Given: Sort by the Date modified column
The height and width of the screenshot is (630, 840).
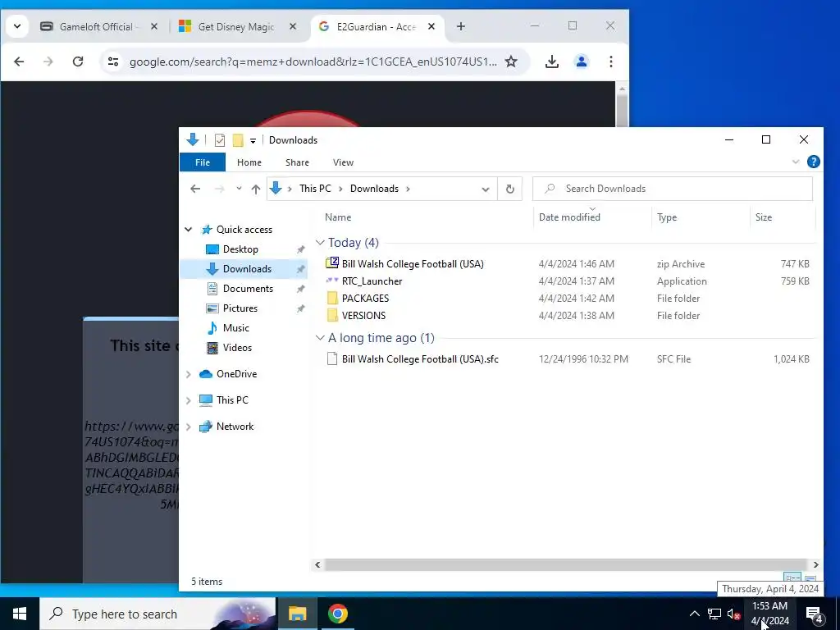Looking at the screenshot, I should click(569, 217).
